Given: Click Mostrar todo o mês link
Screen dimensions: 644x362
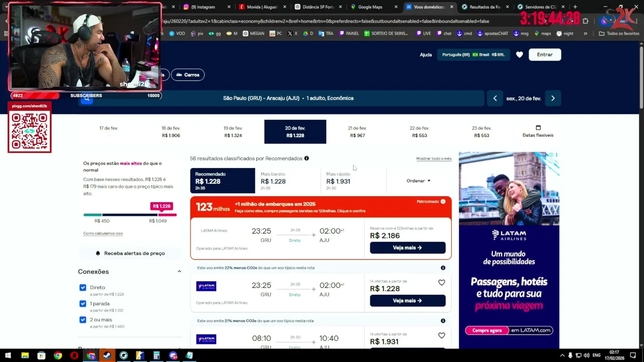Looking at the screenshot, I should pos(434,159).
